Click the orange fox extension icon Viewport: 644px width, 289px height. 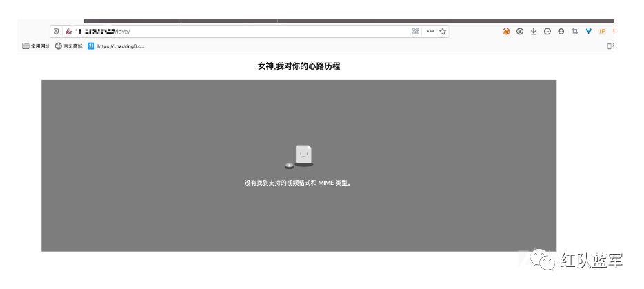click(x=506, y=31)
